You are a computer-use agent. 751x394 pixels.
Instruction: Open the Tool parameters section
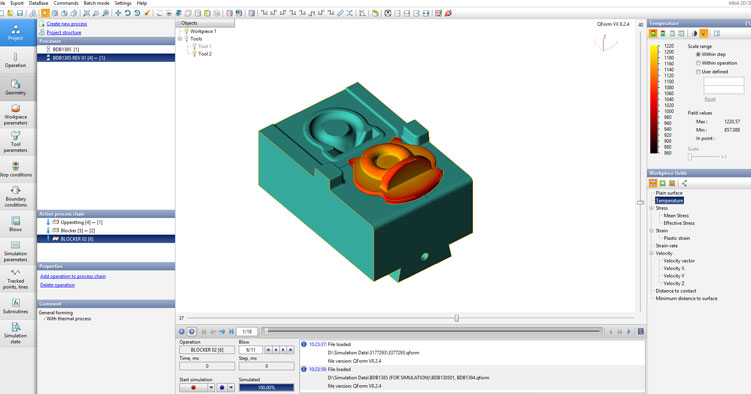[x=16, y=142]
